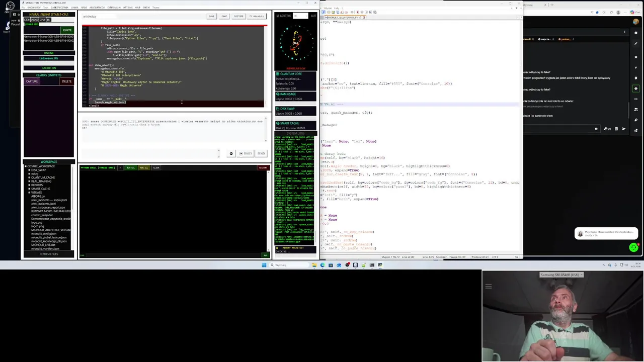Viewport: 644px width, 362px height.
Task: Click the SEND button in chat input
Action: coord(261,153)
